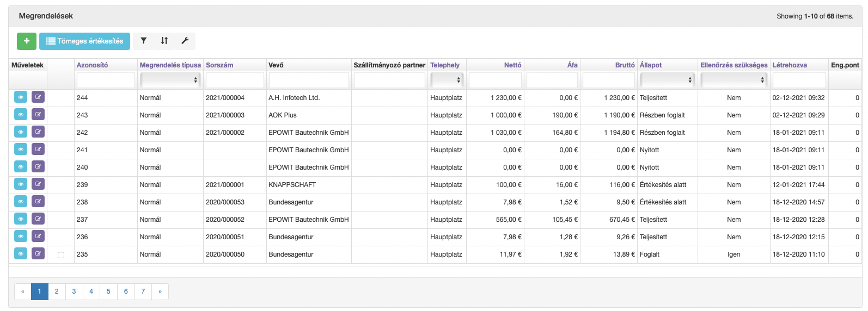This screenshot has width=868, height=311.
Task: Sort by Bruttó column header
Action: pyautogui.click(x=625, y=65)
